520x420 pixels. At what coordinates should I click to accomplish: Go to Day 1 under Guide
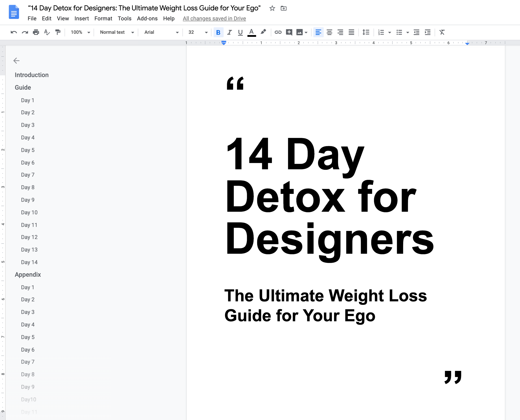click(28, 100)
